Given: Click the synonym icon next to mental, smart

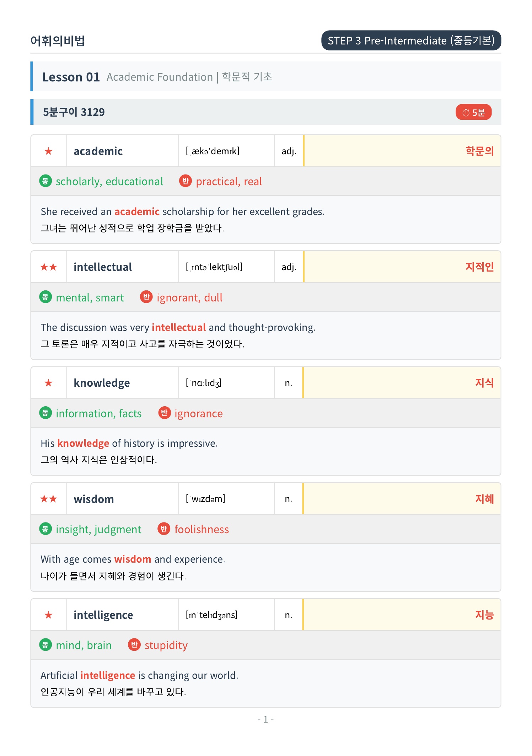Looking at the screenshot, I should tap(45, 297).
